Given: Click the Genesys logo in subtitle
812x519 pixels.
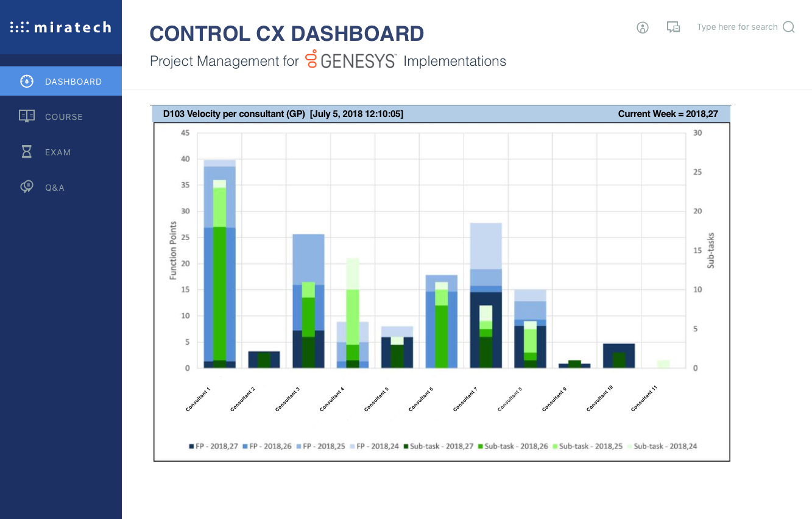Looking at the screenshot, I should point(351,60).
